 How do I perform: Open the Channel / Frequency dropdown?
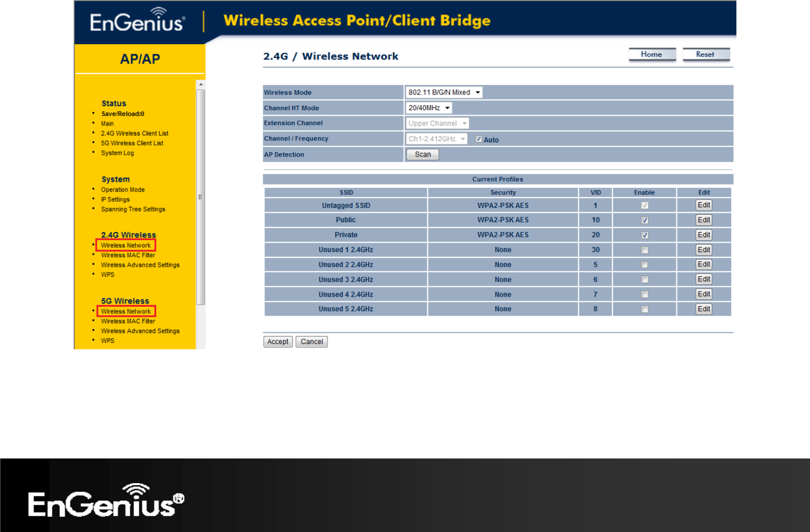pyautogui.click(x=436, y=139)
